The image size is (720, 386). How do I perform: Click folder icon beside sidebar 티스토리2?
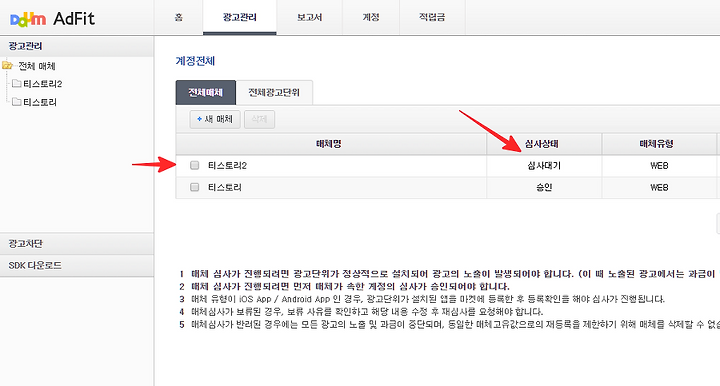click(x=17, y=83)
